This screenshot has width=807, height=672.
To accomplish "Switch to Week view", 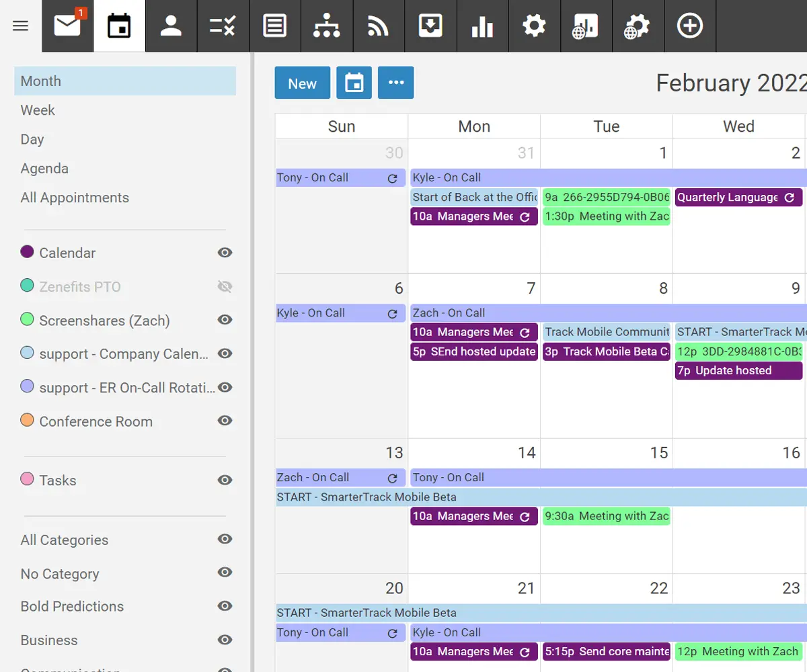I will point(38,110).
